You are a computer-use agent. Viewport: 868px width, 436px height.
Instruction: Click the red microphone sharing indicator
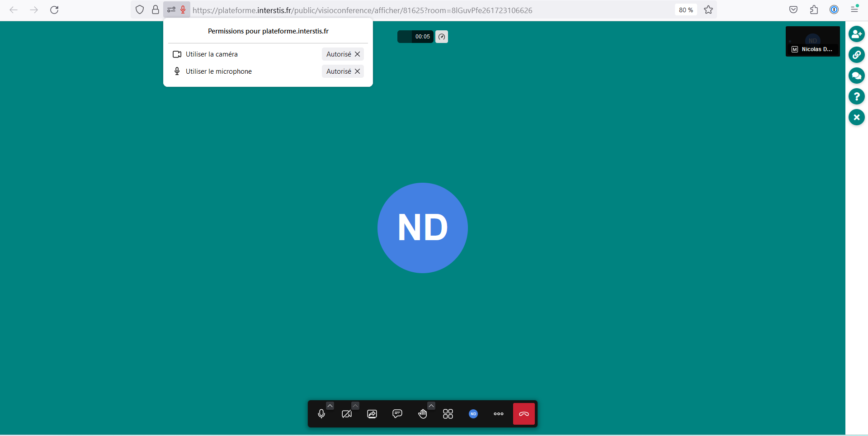pyautogui.click(x=183, y=9)
